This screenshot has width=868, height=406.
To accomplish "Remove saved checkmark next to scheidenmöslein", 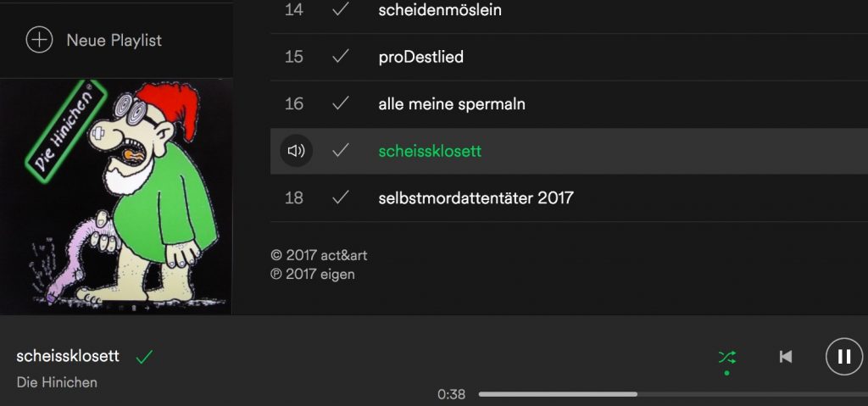I will point(341,9).
